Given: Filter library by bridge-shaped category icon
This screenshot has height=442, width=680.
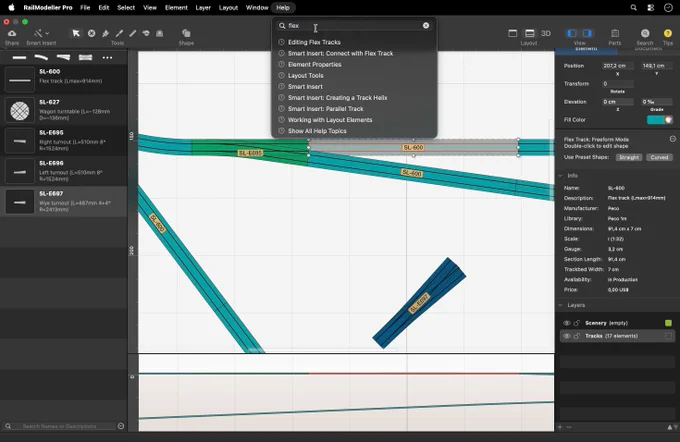Looking at the screenshot, I should coord(85,57).
